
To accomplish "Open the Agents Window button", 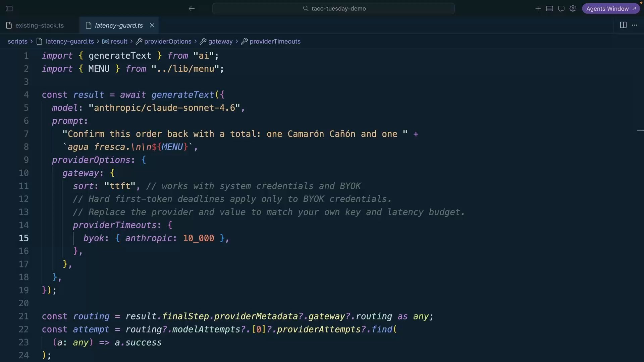I will [611, 8].
